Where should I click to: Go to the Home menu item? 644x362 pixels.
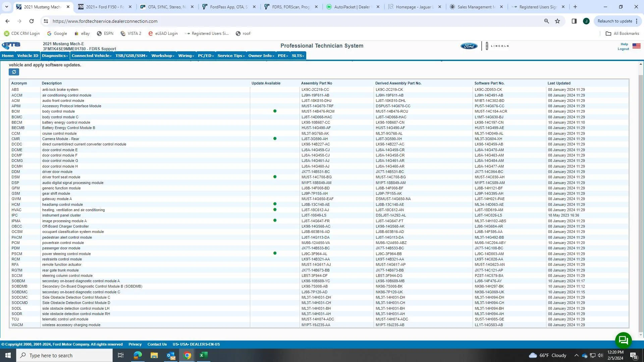[x=8, y=56]
